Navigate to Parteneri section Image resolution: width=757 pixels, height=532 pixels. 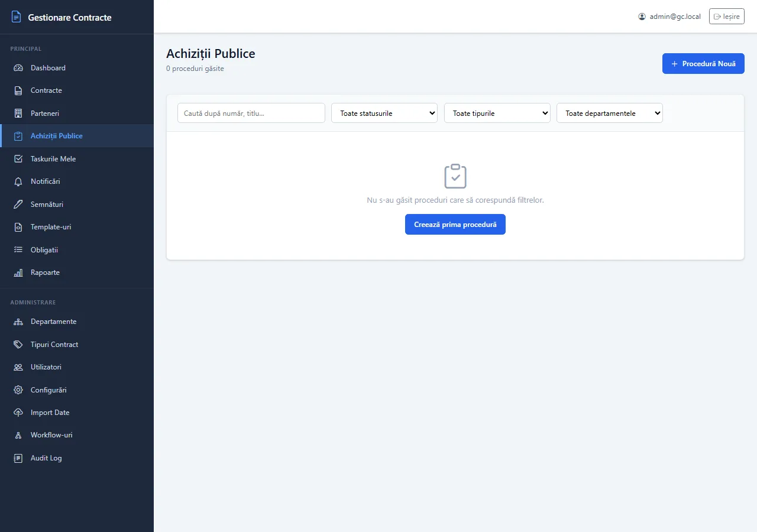click(x=77, y=113)
